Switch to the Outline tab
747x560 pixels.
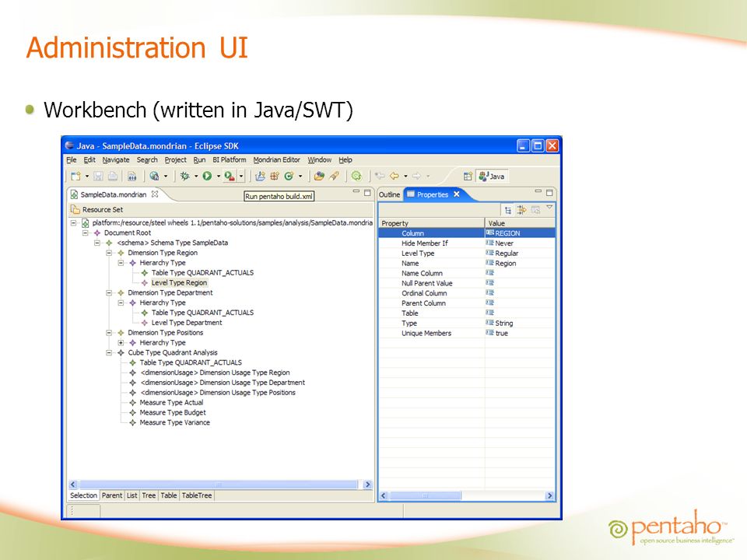tap(389, 194)
